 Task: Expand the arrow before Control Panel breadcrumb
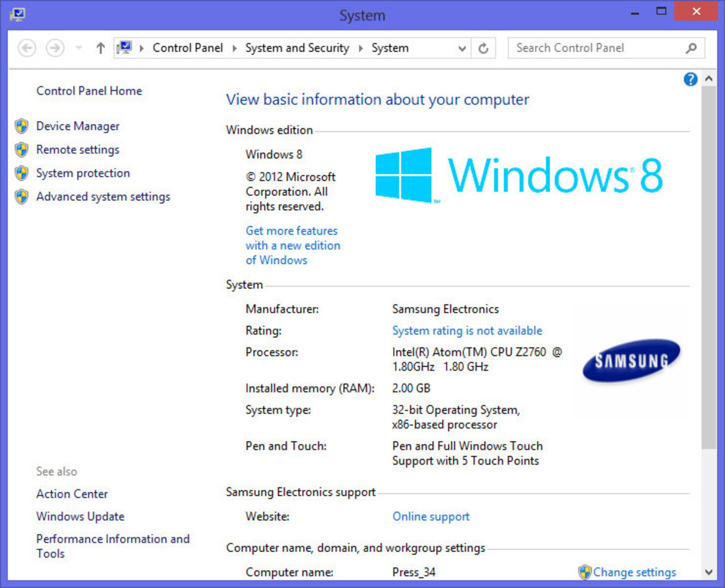(141, 48)
